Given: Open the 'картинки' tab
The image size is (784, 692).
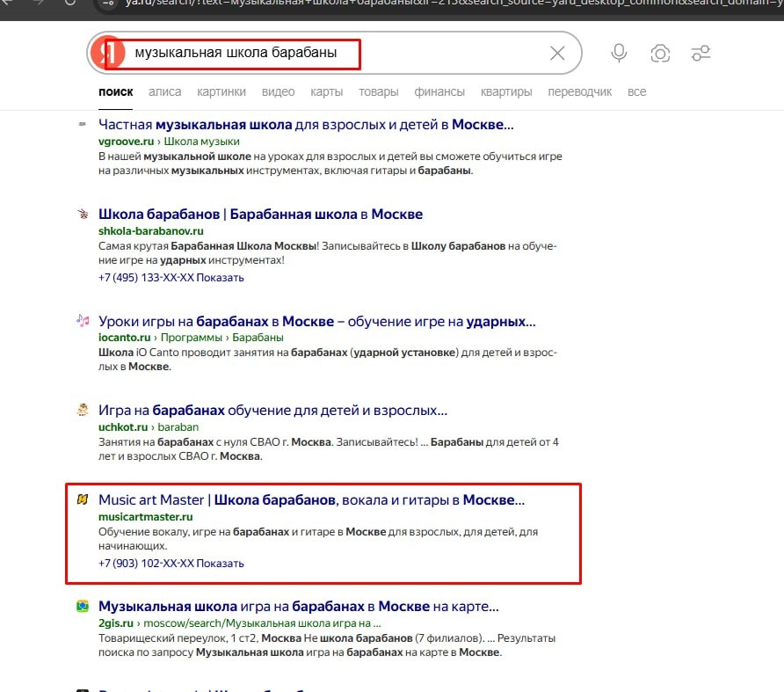Looking at the screenshot, I should tap(221, 92).
